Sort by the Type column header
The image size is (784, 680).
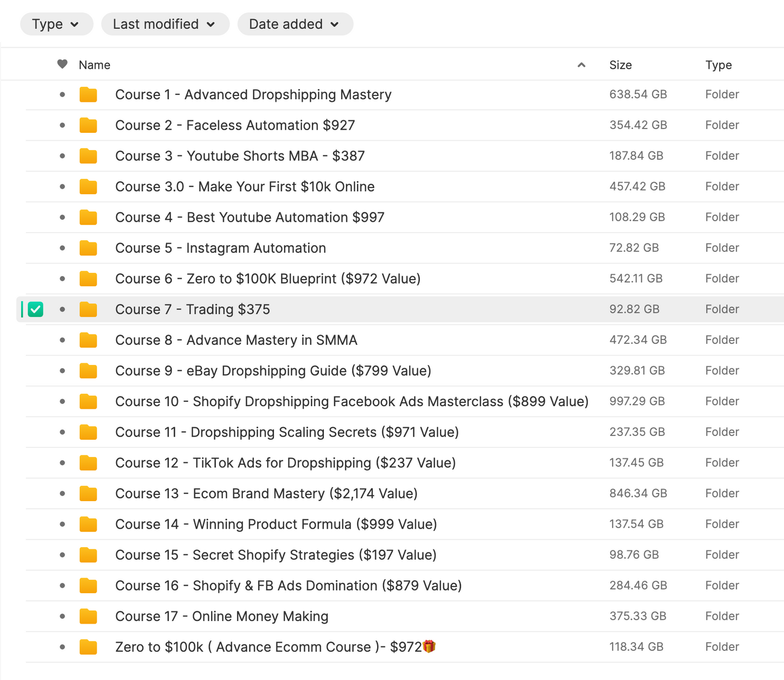tap(718, 65)
